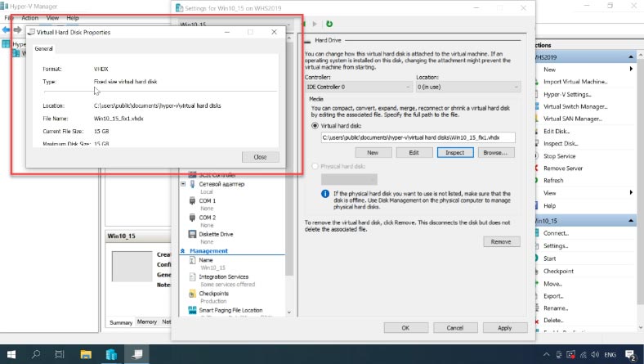This screenshot has width=644, height=364.
Task: Click the blue information icon near physical disk note
Action: coord(325,194)
